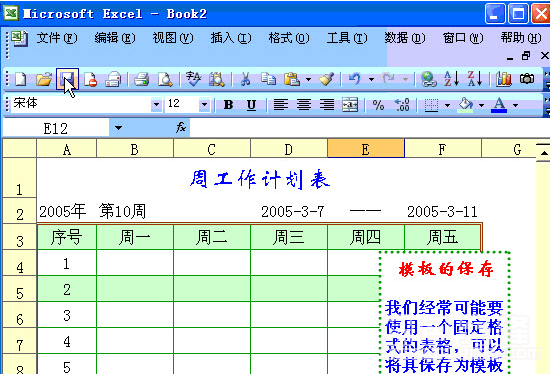Viewport: 550px width, 374px height.
Task: Expand the Undo history arrow
Action: 371,80
